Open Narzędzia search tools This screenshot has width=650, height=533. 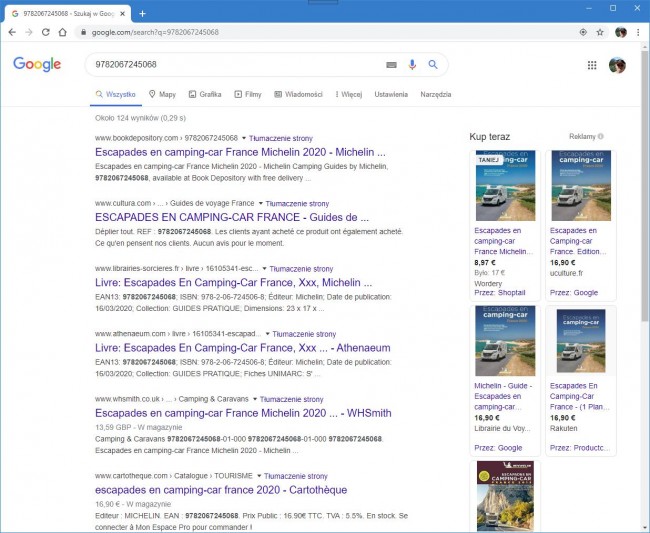(436, 94)
